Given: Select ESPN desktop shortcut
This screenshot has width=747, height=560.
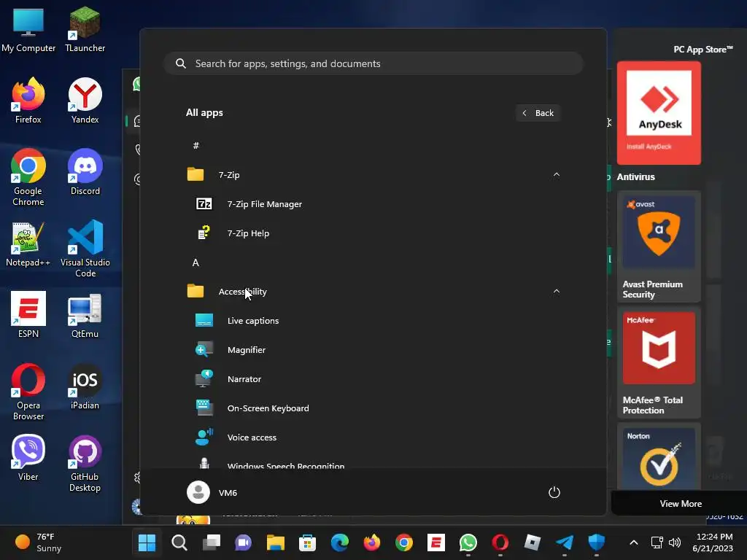Looking at the screenshot, I should coord(28,315).
